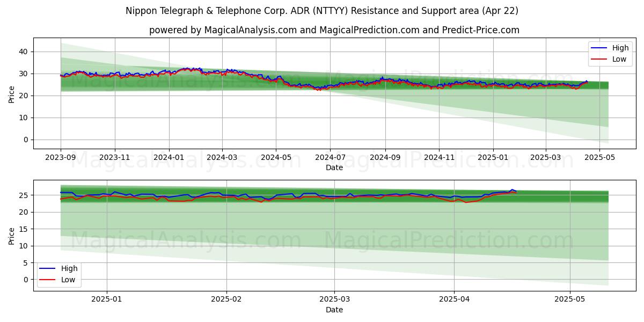Click the 'Low' legend entry in top chart

(619, 59)
